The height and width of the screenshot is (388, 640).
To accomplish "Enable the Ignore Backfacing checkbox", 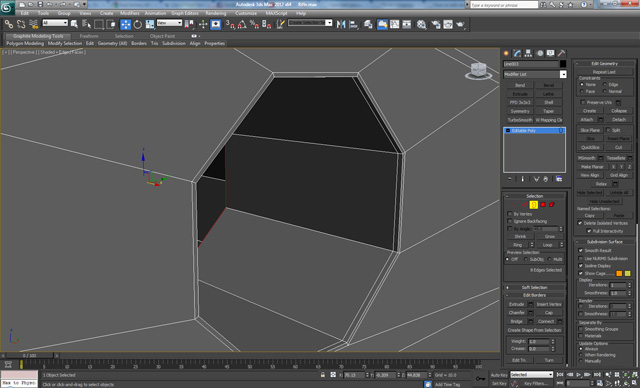I will (x=510, y=221).
